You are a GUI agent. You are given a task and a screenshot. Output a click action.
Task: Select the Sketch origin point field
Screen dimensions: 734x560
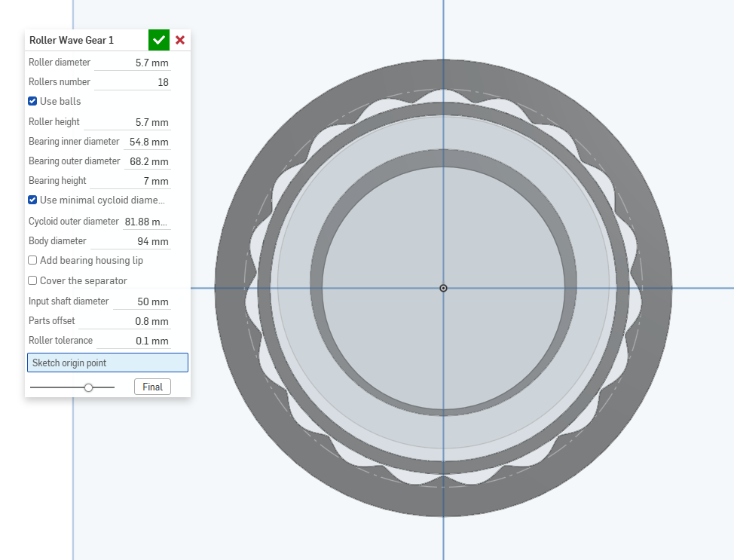point(108,363)
